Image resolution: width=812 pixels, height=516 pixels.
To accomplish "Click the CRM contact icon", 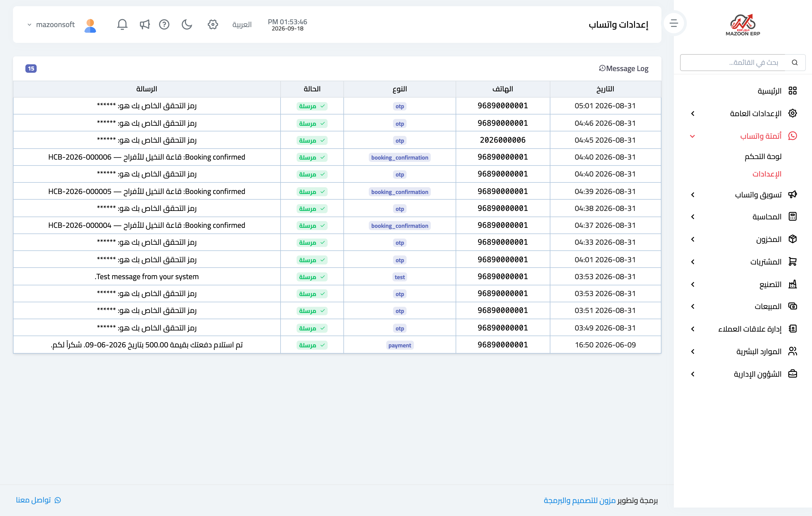I will (x=793, y=329).
